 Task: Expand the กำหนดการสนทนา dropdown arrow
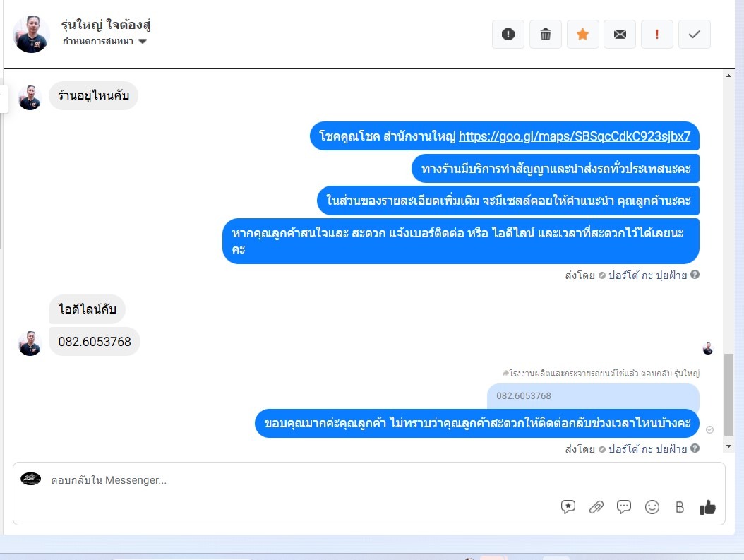click(143, 41)
